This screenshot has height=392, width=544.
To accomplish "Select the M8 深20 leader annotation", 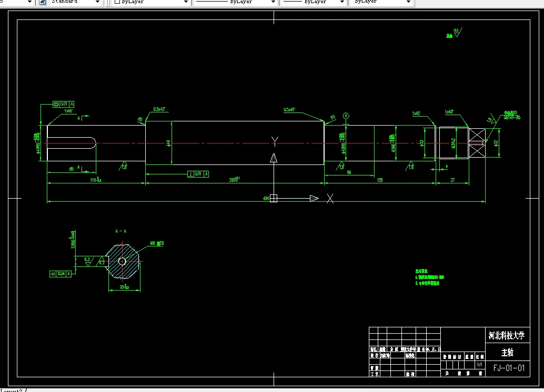I will pos(157,244).
